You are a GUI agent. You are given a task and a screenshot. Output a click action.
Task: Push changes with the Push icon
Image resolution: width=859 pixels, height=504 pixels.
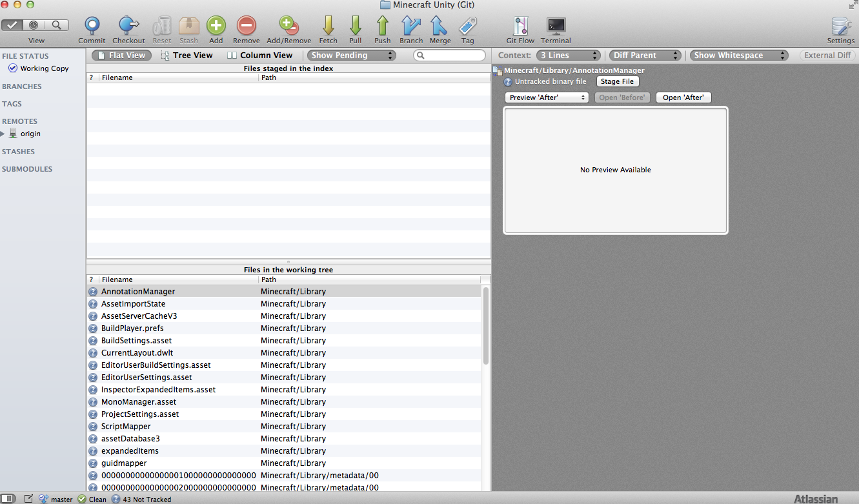[383, 26]
